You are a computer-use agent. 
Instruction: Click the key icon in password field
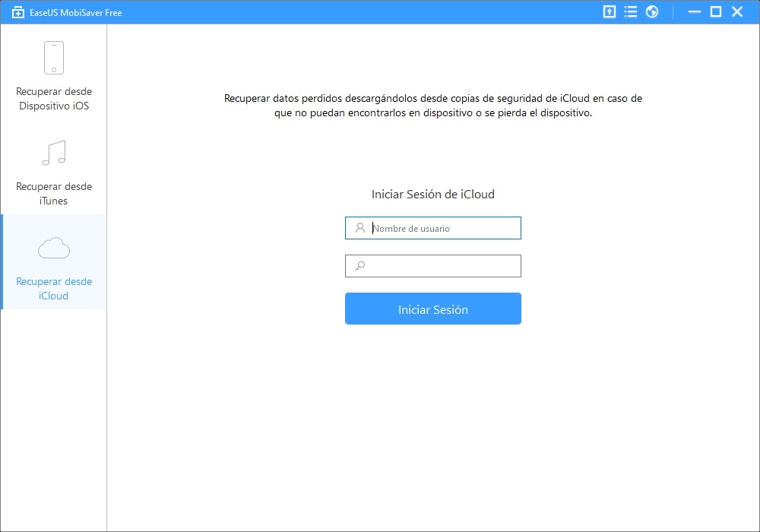pos(360,265)
